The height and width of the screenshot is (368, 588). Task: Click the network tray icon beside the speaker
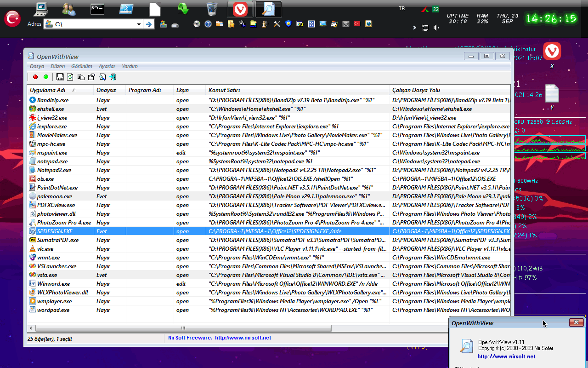pos(425,28)
